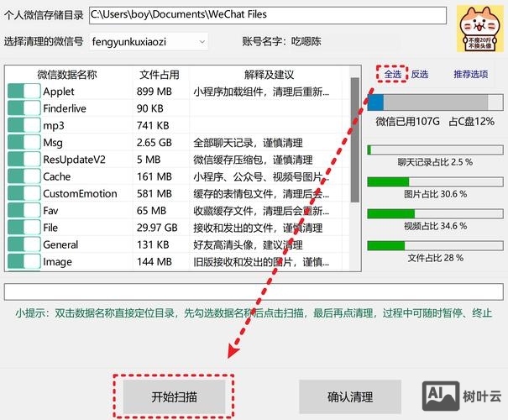This screenshot has height=420, width=508.
Task: Select the Finderlive row name
Action: pyautogui.click(x=65, y=108)
